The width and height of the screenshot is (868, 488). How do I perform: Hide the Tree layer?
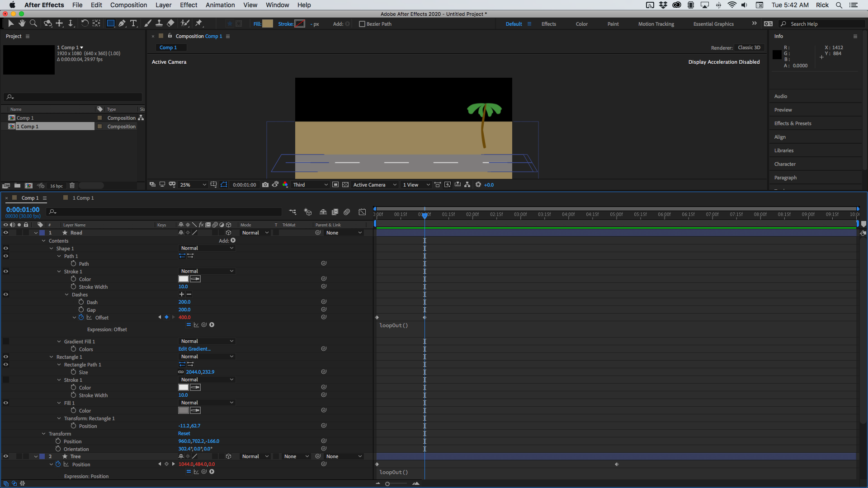(6, 456)
